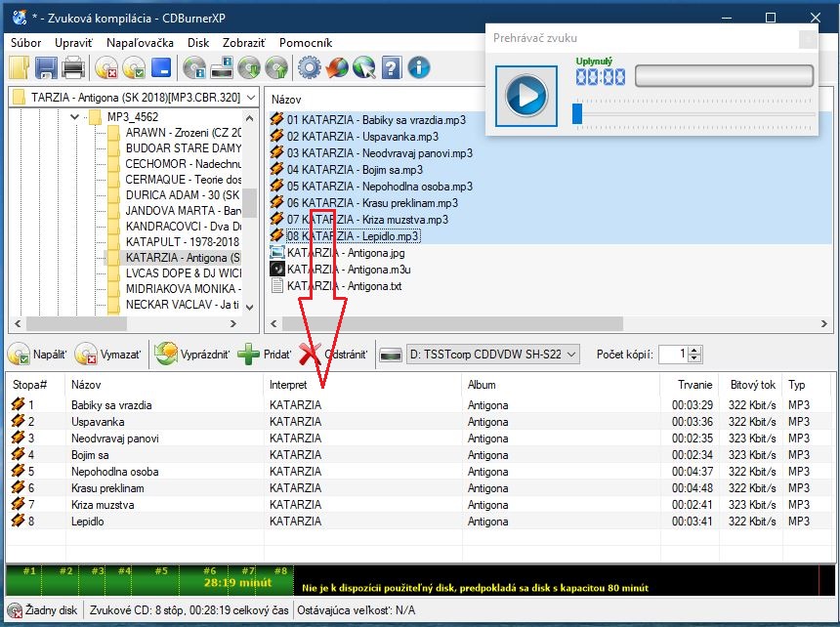Open the Settings gear icon
The width and height of the screenshot is (840, 627).
310,67
